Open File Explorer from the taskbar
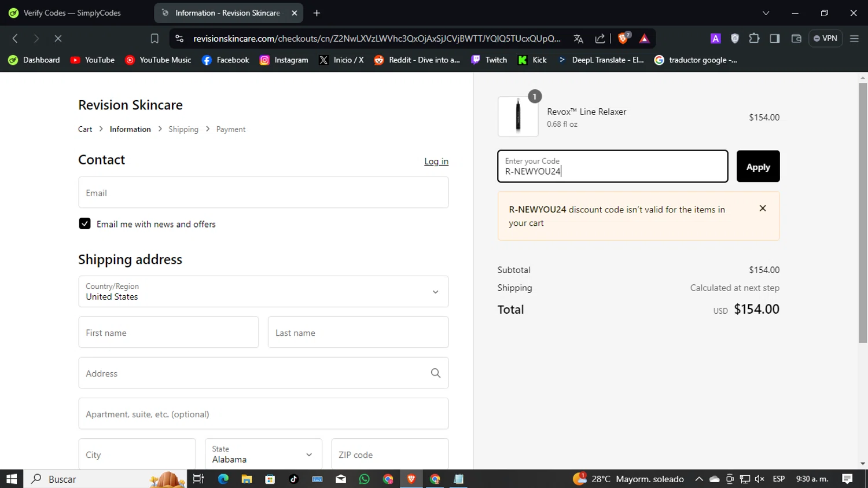Screen dimensions: 868x488 click(247, 479)
